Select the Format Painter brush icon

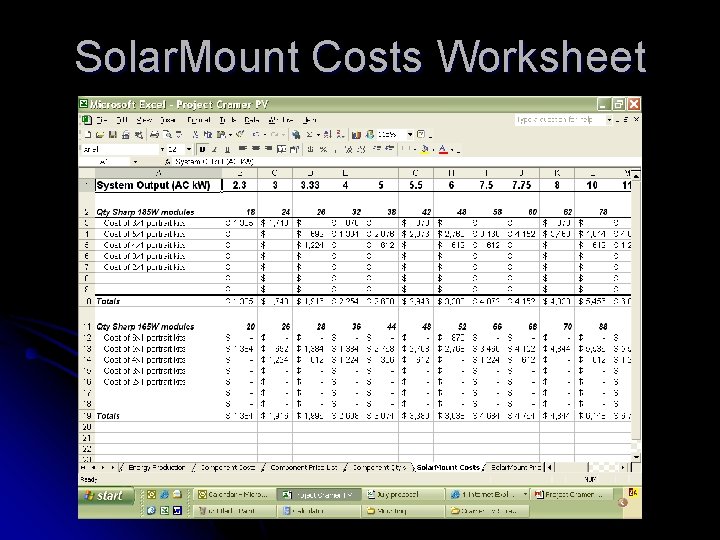(x=241, y=135)
